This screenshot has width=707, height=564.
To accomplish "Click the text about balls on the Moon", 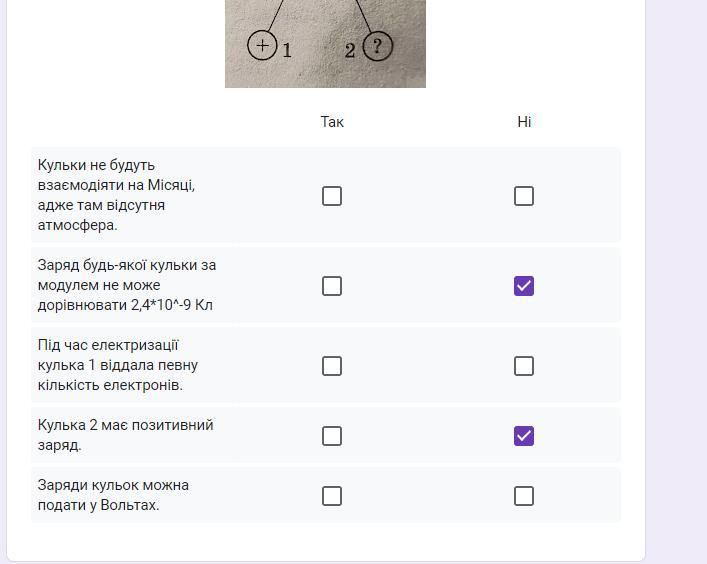I will 117,195.
